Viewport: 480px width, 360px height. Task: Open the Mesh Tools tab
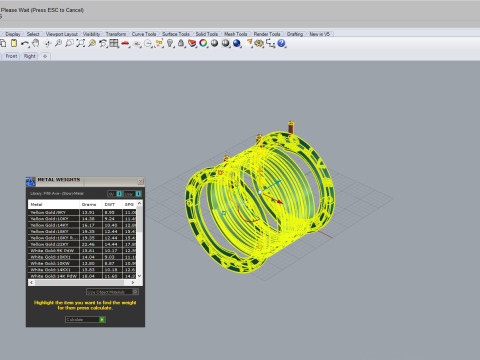tap(235, 34)
